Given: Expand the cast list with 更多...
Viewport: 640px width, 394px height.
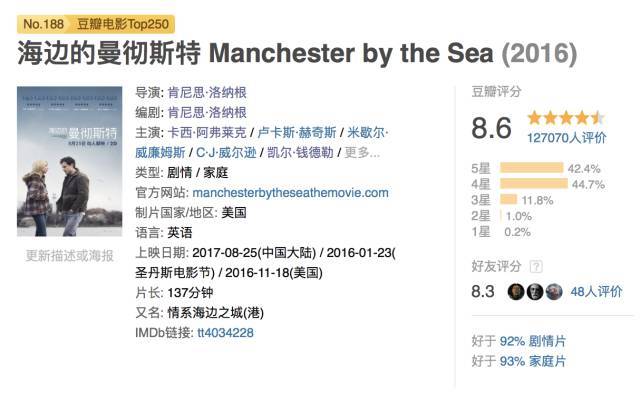Looking at the screenshot, I should pyautogui.click(x=362, y=152).
